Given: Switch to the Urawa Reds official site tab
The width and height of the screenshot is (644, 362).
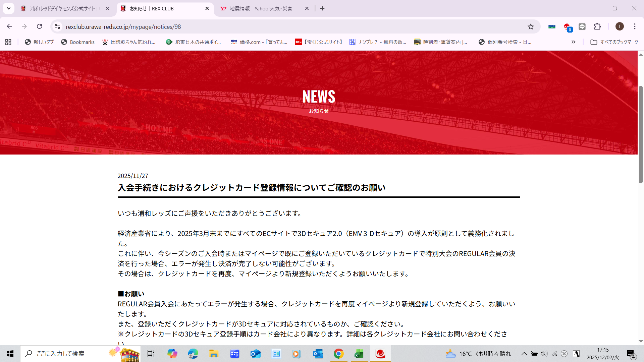Looking at the screenshot, I should (64, 8).
